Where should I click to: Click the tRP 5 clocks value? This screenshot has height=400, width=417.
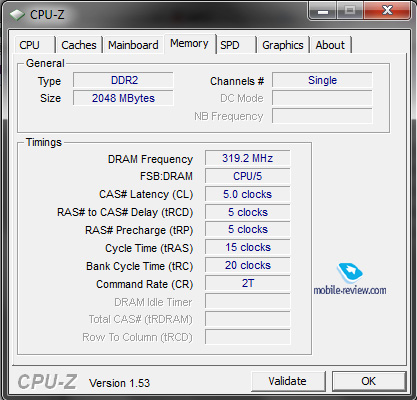pyautogui.click(x=248, y=229)
